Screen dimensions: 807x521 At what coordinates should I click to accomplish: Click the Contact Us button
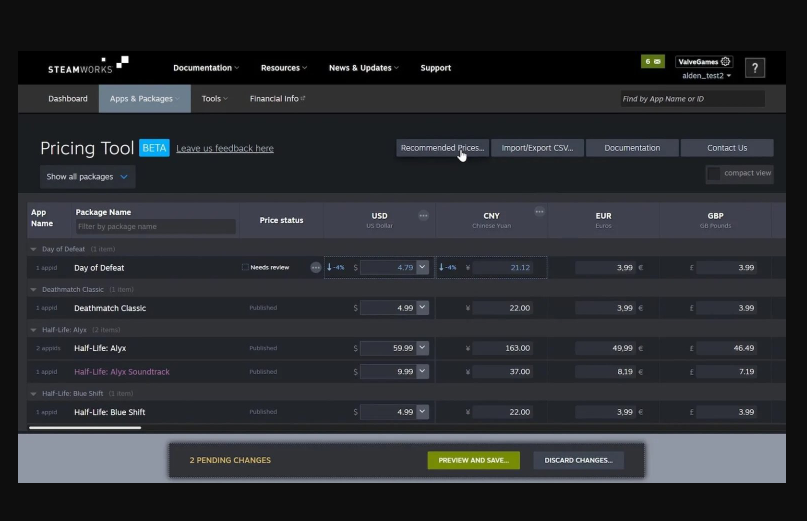[727, 148]
